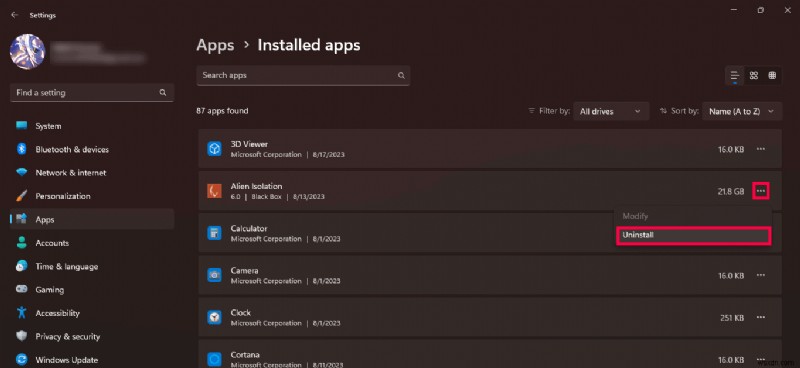Select the Camera app name
Screen dimensions: 800x368
pos(244,271)
